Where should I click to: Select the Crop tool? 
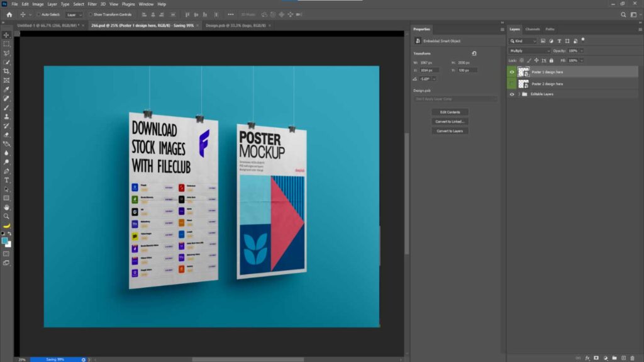(7, 72)
